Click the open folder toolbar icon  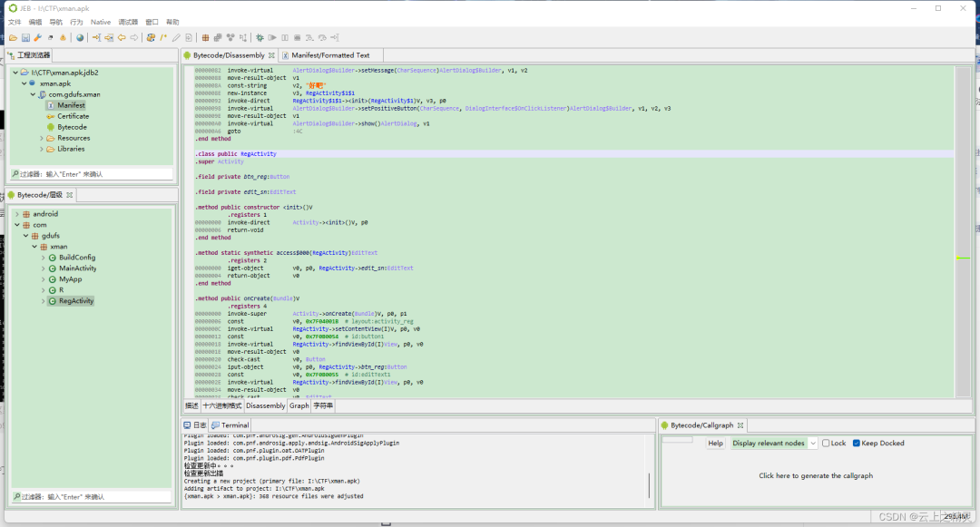pos(13,37)
